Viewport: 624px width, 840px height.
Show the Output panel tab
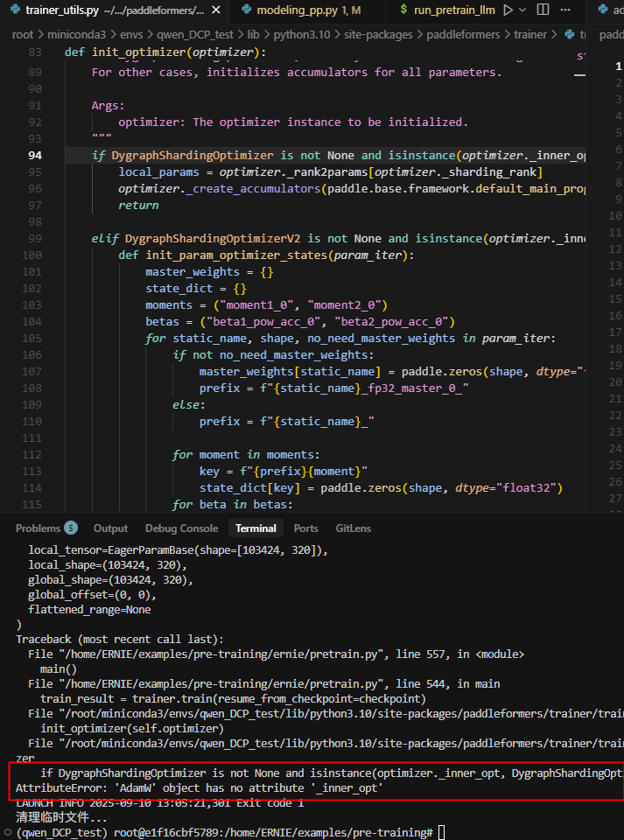click(110, 528)
